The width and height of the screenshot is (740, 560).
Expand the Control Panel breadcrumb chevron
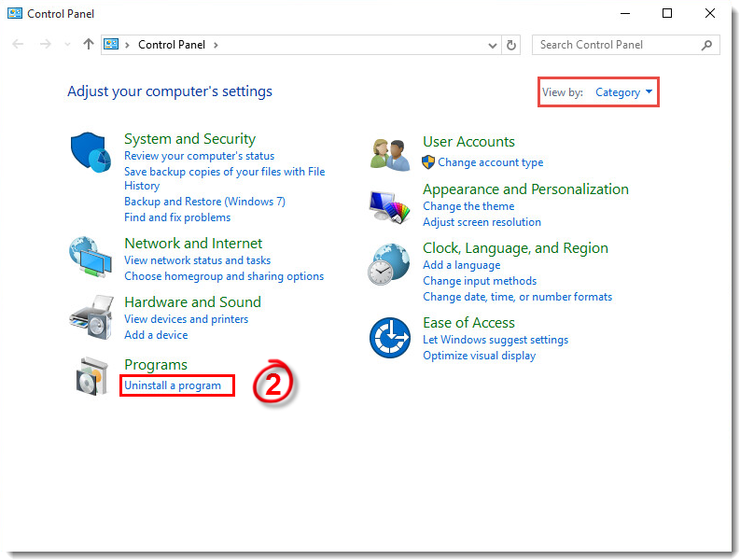[216, 45]
